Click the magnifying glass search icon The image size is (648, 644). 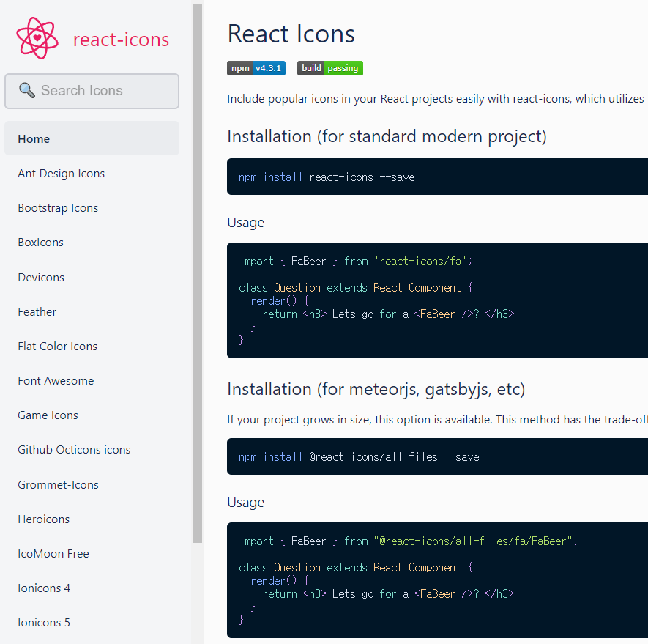[x=27, y=90]
